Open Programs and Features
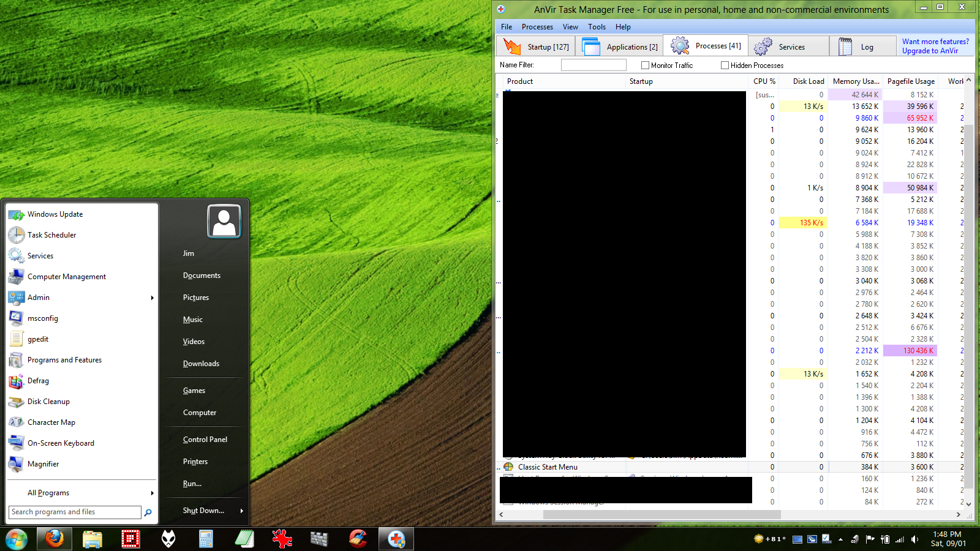Viewport: 980px width, 551px height. pyautogui.click(x=82, y=360)
